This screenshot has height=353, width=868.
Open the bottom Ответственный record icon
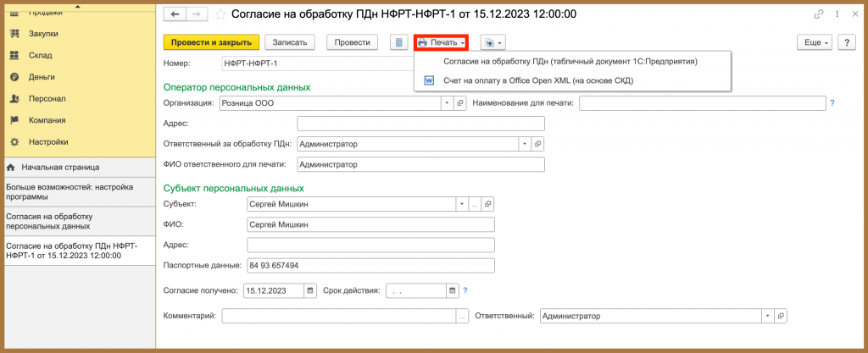pyautogui.click(x=781, y=316)
